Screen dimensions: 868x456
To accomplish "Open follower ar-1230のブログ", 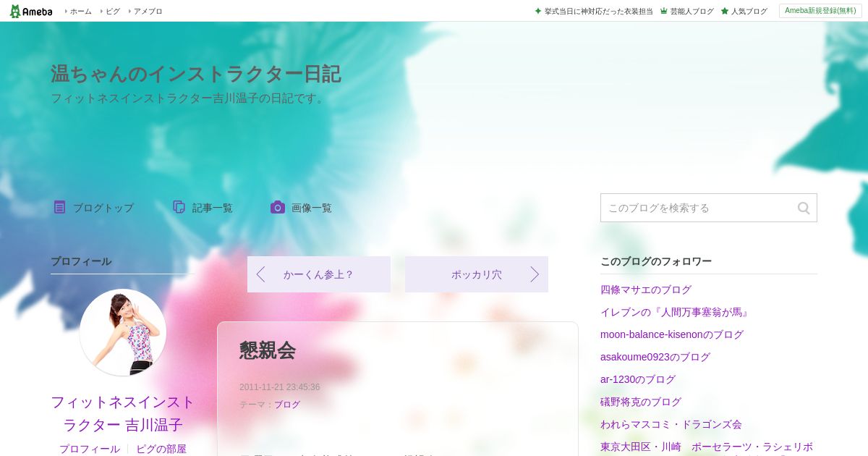I will point(638,379).
